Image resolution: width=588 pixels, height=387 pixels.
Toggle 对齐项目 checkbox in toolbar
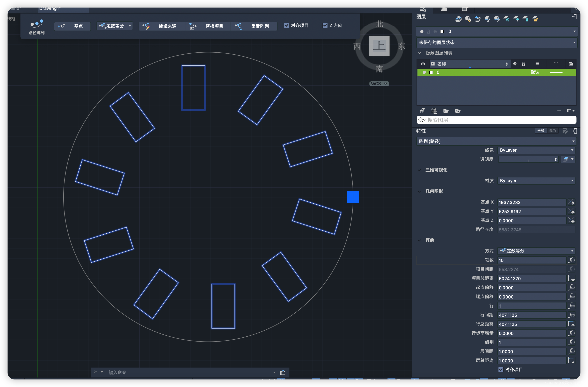287,25
